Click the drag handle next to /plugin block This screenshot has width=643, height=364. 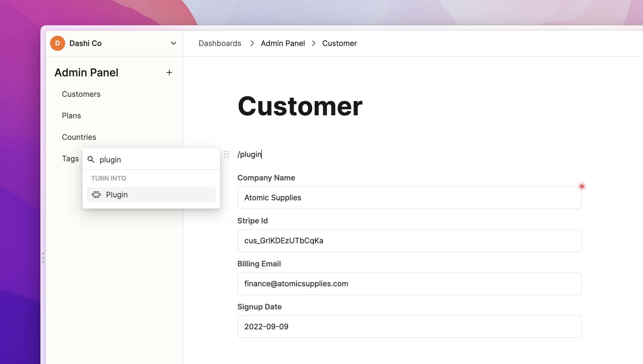tap(227, 154)
